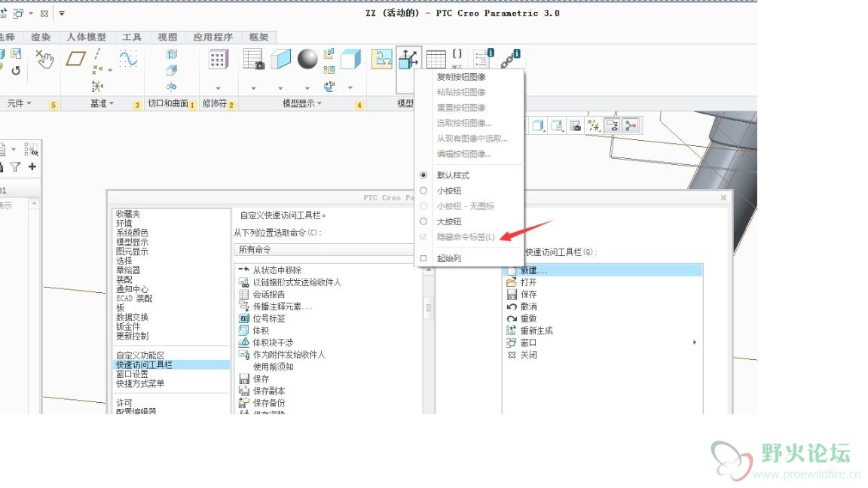
Task: Expand the 模型显示 group dropdown
Action: 302,103
